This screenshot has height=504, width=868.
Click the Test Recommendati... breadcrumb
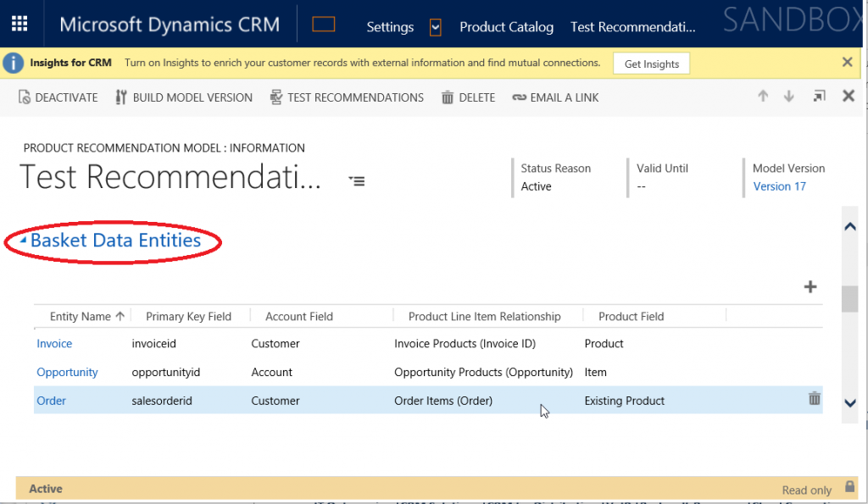(x=632, y=26)
